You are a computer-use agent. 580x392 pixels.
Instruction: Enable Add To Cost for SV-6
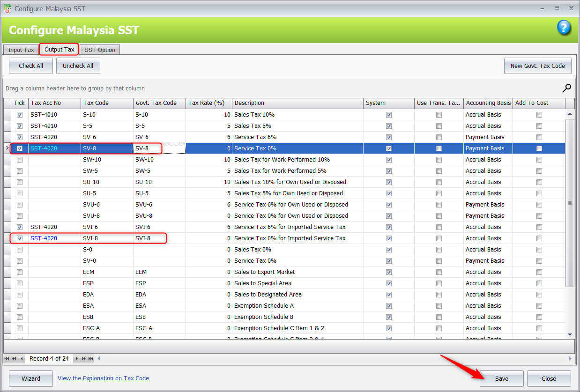point(539,137)
